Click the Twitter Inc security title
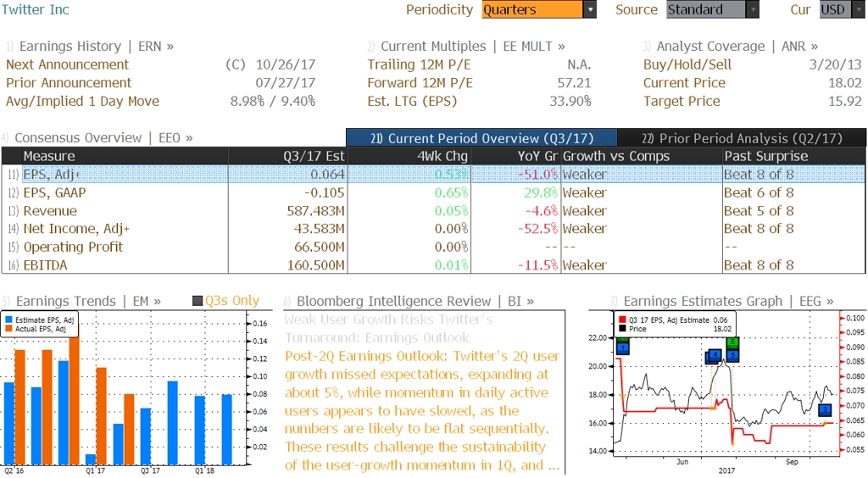Screen dimensions: 868x478 36,9
